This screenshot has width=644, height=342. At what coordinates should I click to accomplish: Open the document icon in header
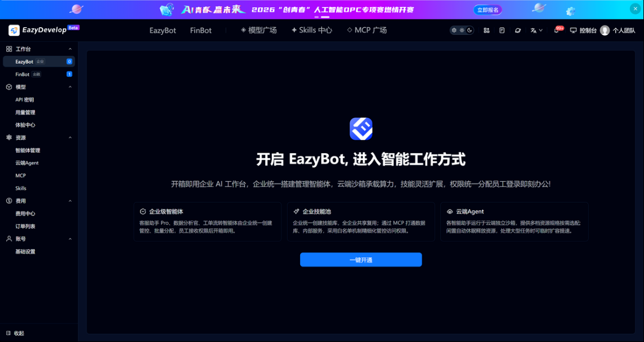[502, 30]
